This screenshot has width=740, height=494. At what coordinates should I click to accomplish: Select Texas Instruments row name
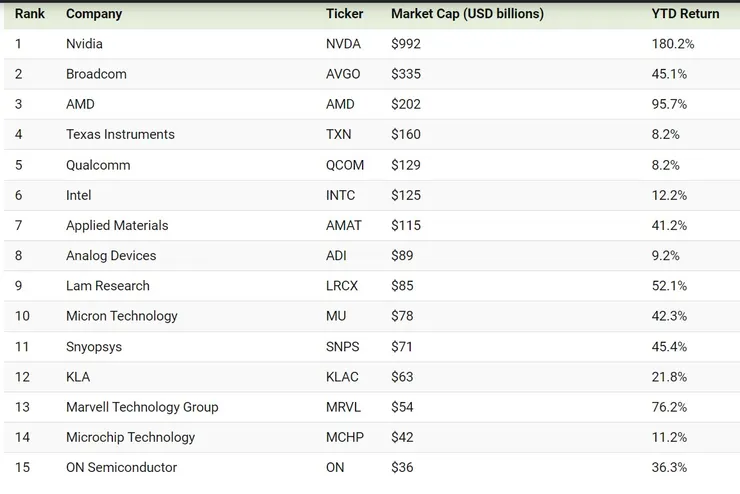click(x=120, y=134)
